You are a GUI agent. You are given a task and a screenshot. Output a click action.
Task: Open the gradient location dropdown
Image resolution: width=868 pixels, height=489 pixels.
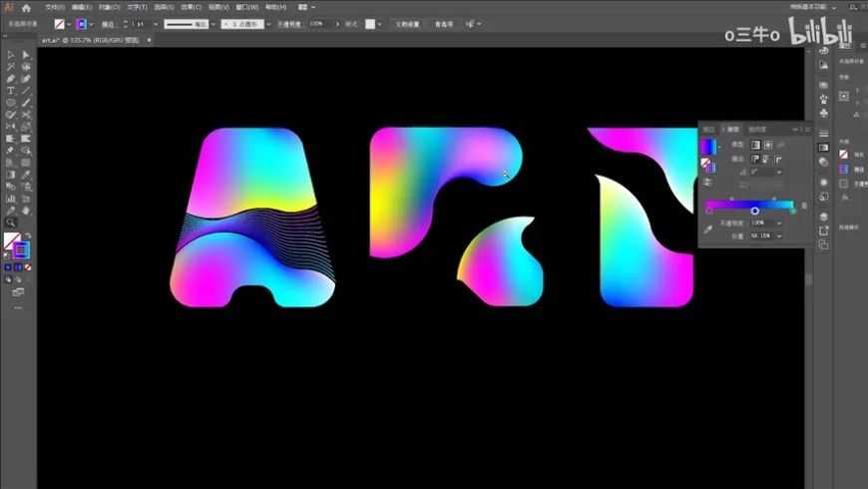tap(778, 236)
